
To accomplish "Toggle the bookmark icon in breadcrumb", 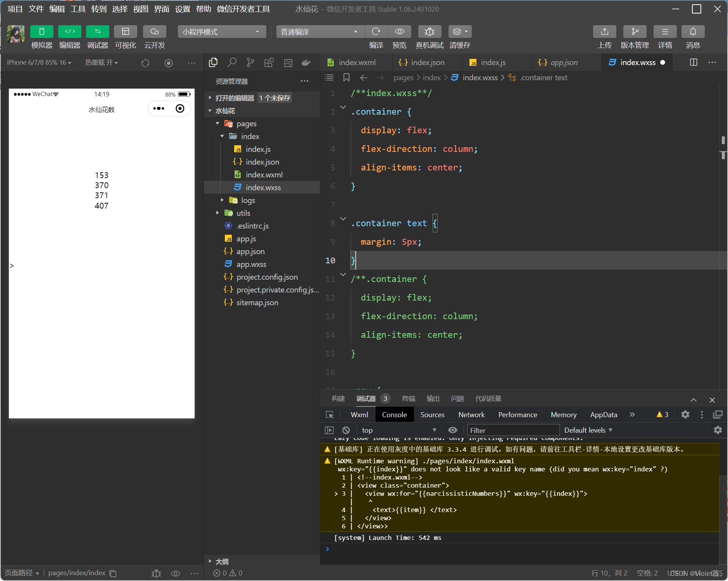I will [x=347, y=77].
